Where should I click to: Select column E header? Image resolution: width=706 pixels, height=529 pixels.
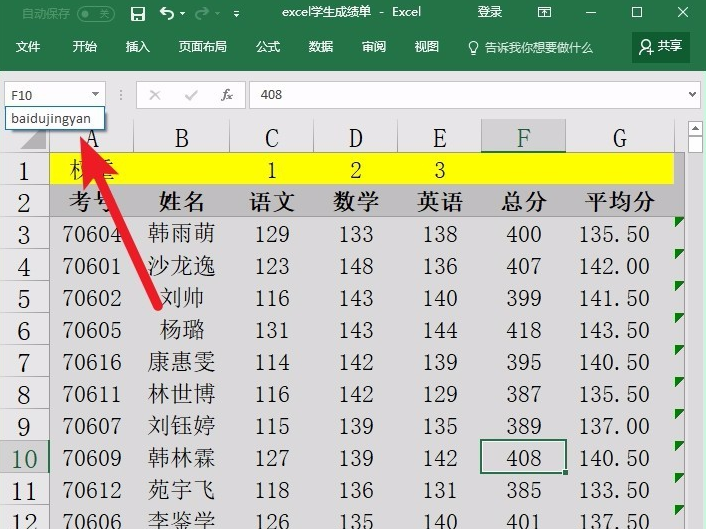(x=439, y=137)
